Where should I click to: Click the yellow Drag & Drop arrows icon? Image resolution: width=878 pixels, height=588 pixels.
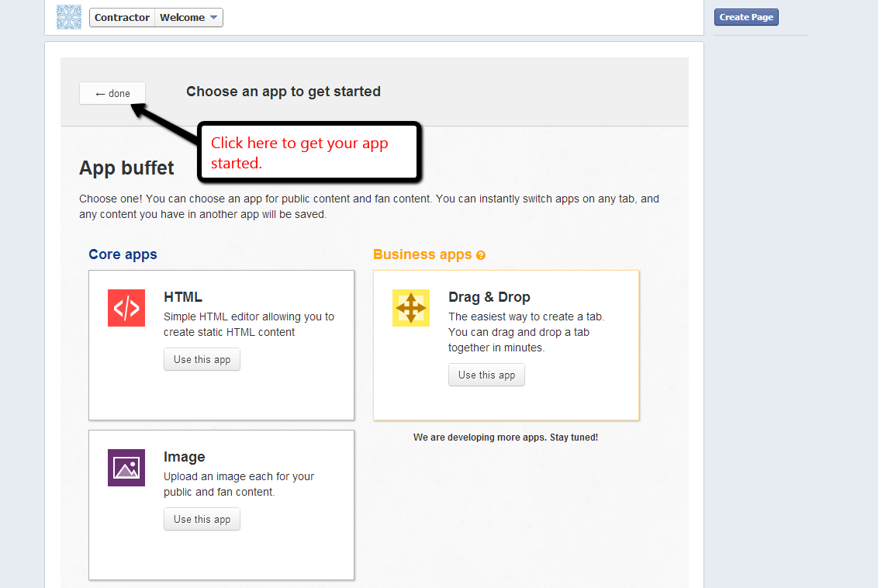pos(411,308)
